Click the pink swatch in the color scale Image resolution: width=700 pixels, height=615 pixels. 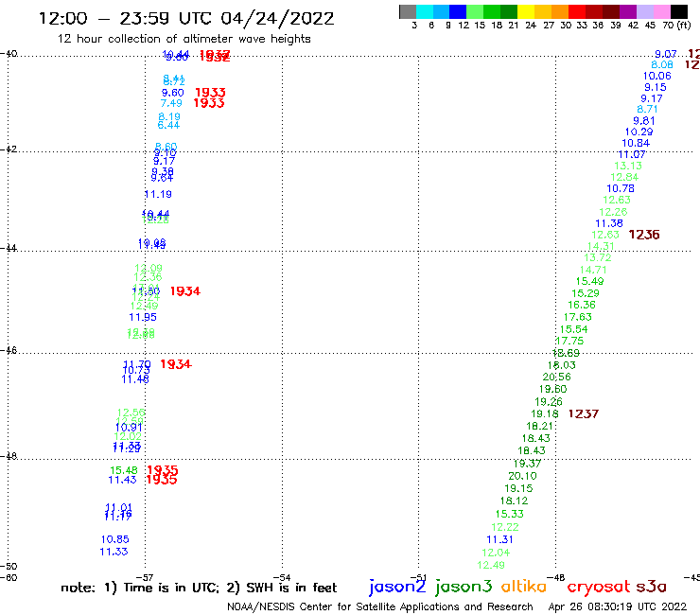point(661,11)
